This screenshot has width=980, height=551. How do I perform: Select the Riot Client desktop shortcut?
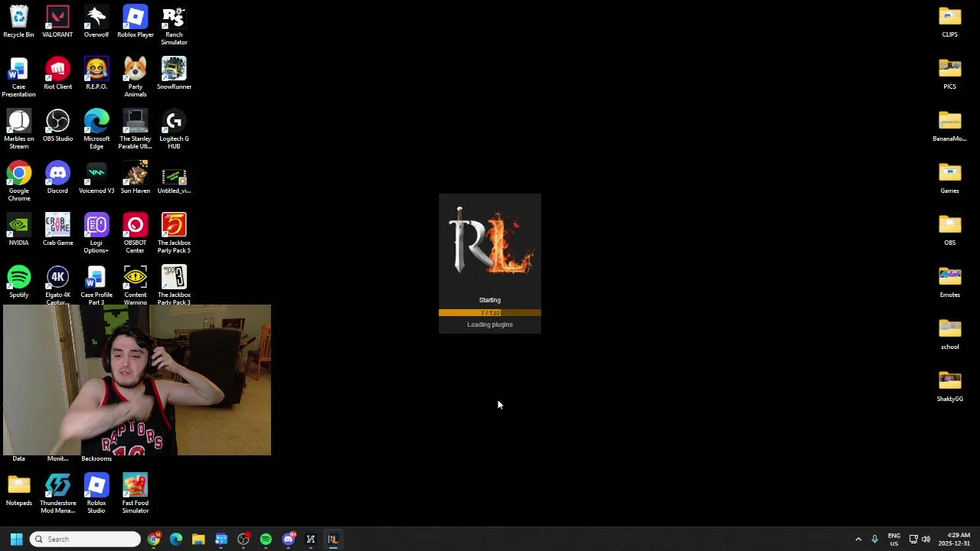point(57,73)
